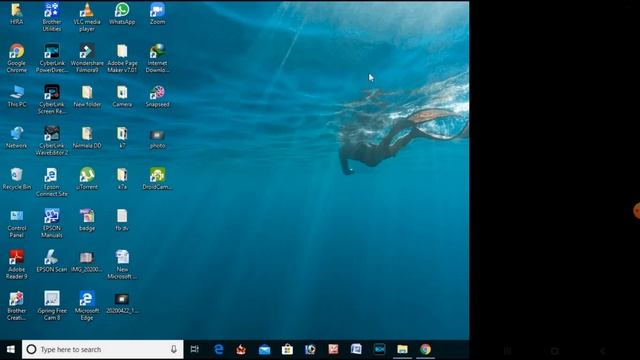Select the Network desktop icon
Image resolution: width=640 pixels, height=360 pixels.
point(17,138)
